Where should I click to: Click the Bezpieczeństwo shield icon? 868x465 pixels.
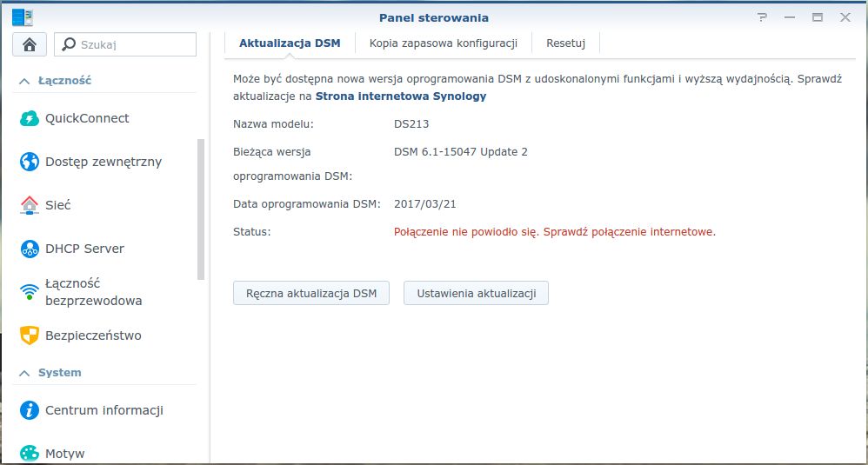coord(30,335)
